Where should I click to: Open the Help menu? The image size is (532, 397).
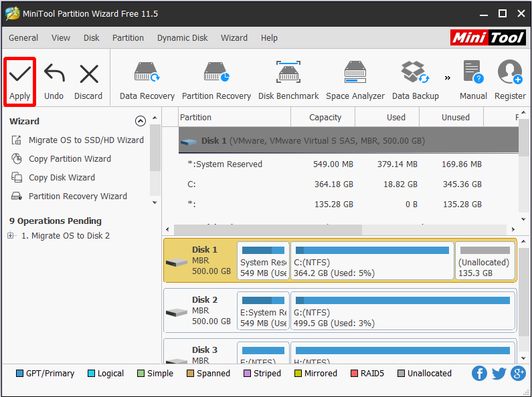click(x=269, y=38)
